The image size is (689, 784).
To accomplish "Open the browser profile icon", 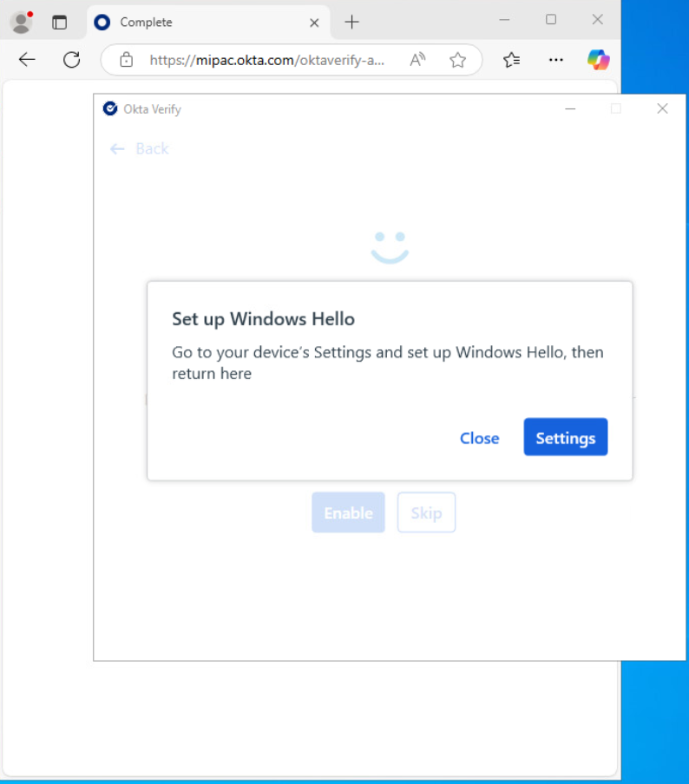I will point(21,22).
